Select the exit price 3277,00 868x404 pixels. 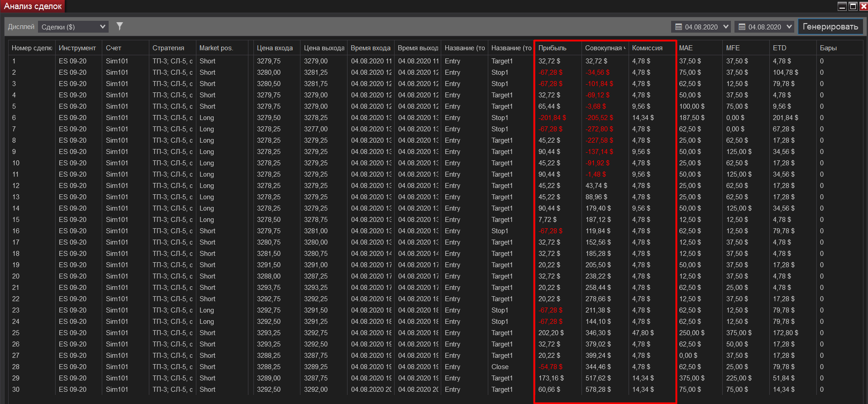(316, 129)
